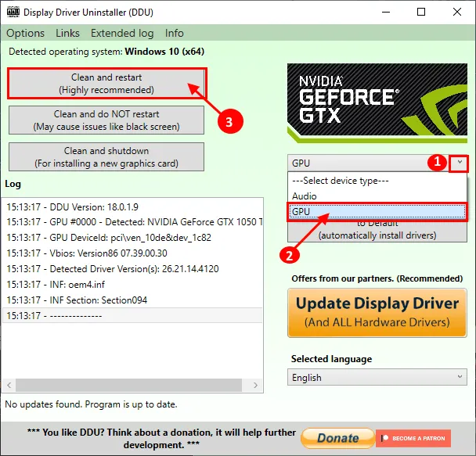Select the INF: oem4.inf log line

[132, 285]
